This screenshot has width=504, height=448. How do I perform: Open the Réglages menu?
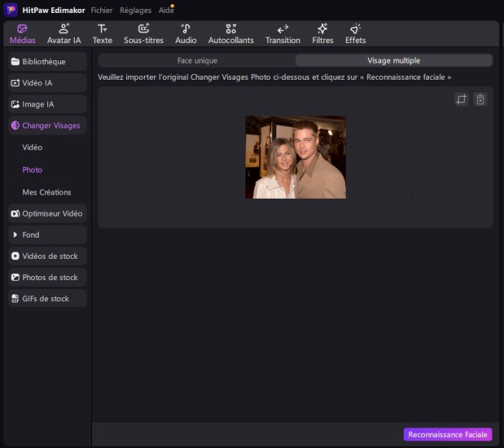[x=135, y=11]
